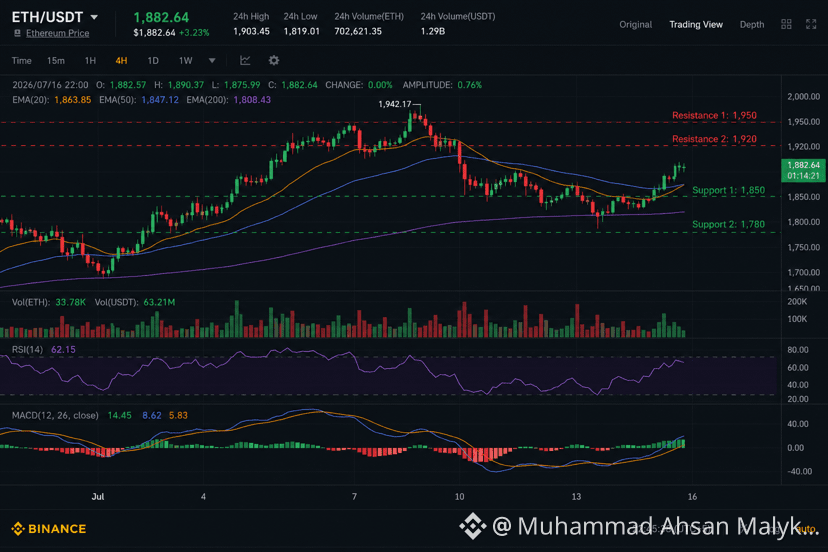Click MACD histogram value 5.83
This screenshot has height=552, width=828.
(x=178, y=416)
